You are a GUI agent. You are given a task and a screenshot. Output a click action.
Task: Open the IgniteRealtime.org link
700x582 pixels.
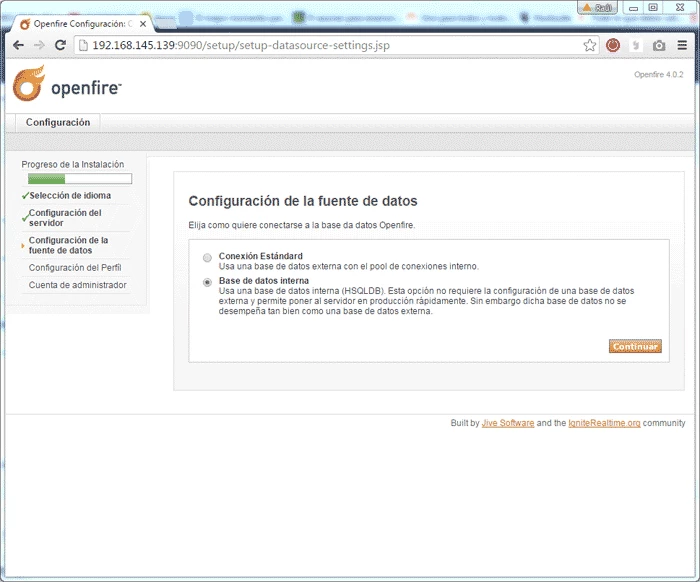click(x=604, y=423)
